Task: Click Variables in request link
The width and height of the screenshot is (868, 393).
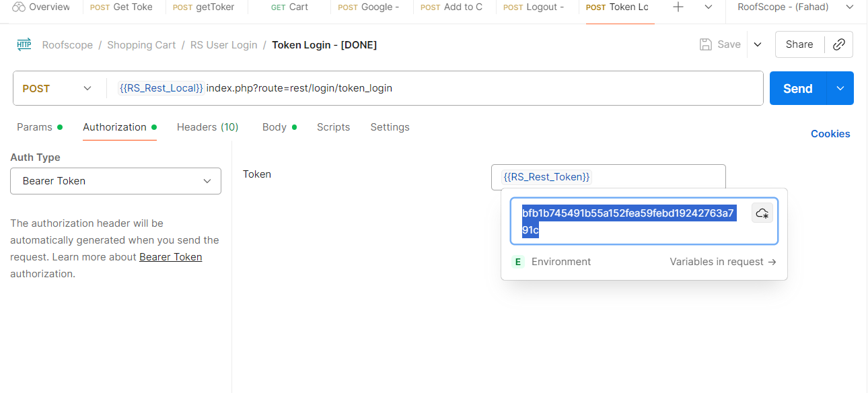Action: point(723,262)
